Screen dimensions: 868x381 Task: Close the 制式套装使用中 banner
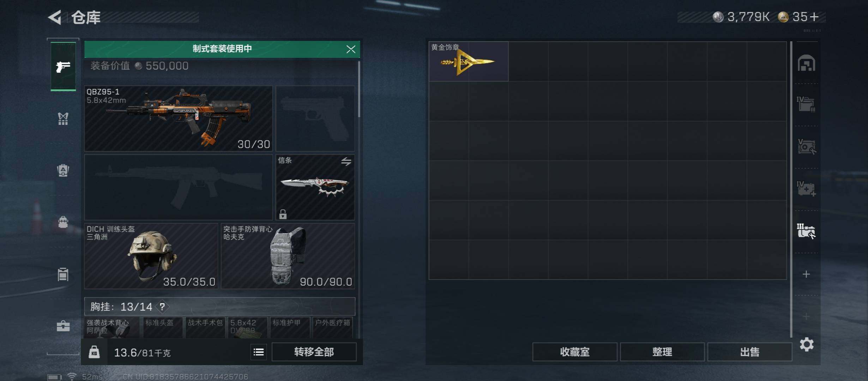[x=351, y=49]
